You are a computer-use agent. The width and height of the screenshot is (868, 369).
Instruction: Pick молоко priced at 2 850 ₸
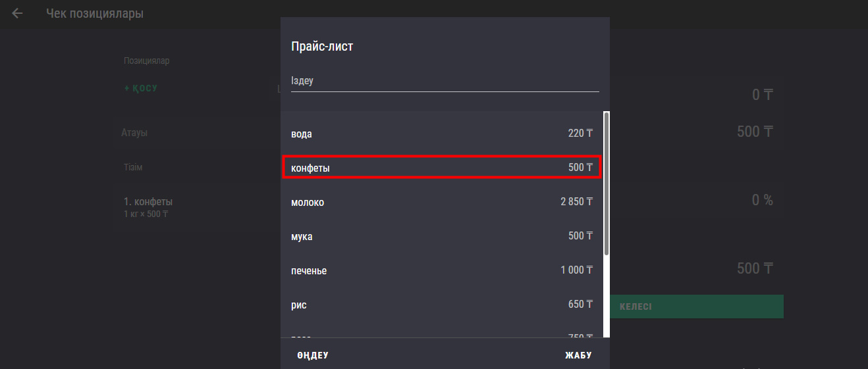tap(441, 202)
